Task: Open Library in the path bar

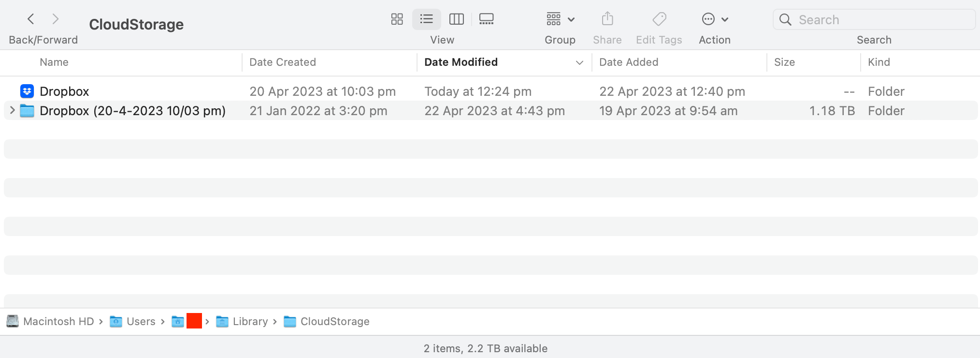Action: point(250,321)
